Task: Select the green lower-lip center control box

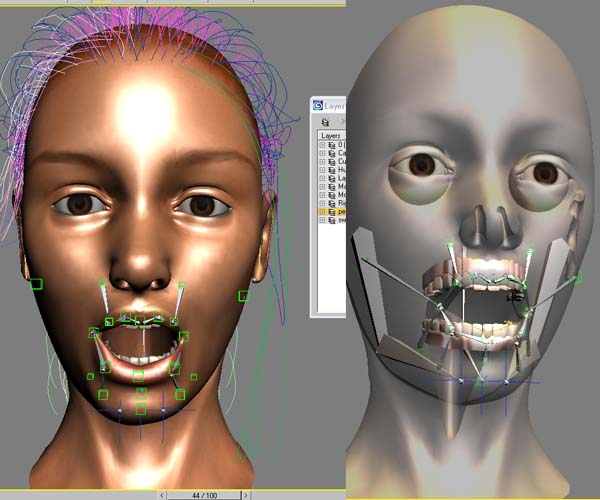Action: 139,376
